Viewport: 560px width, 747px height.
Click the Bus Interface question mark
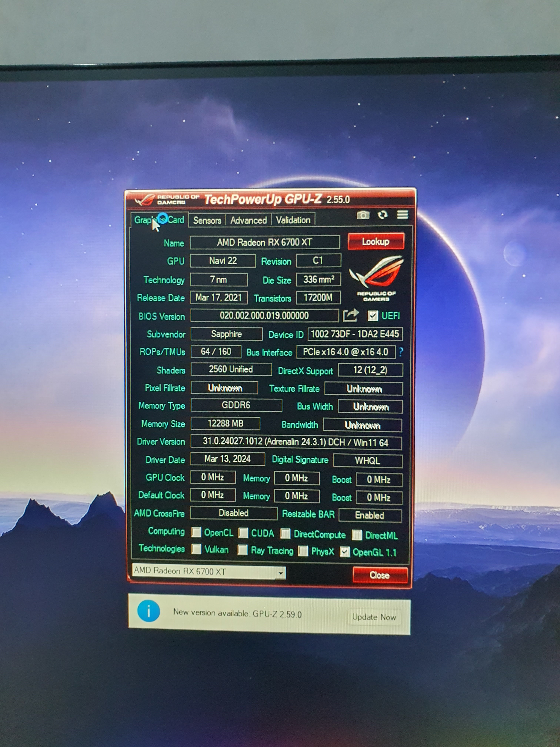pyautogui.click(x=401, y=352)
